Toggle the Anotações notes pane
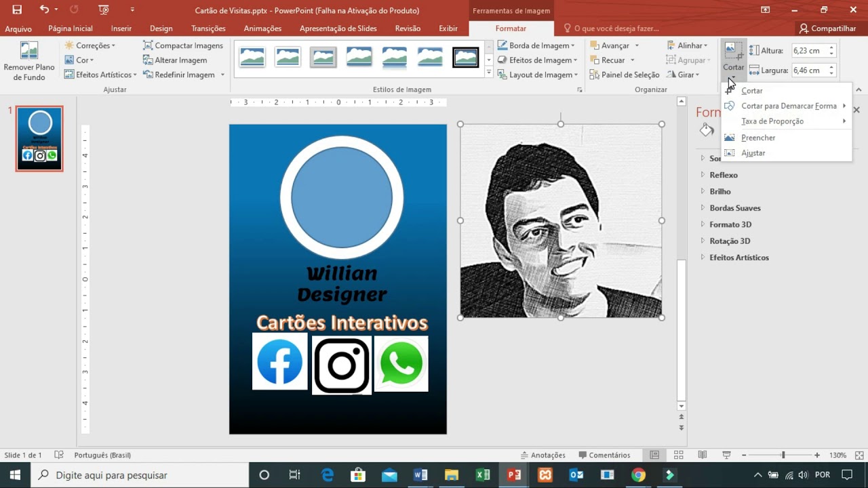The height and width of the screenshot is (488, 868). (x=542, y=455)
